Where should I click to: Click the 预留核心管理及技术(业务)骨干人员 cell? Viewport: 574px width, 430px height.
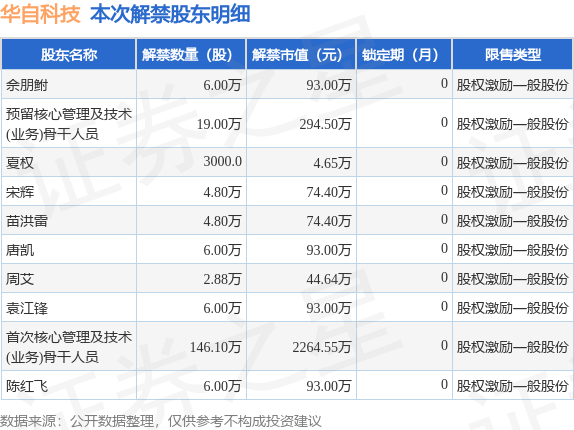point(69,124)
